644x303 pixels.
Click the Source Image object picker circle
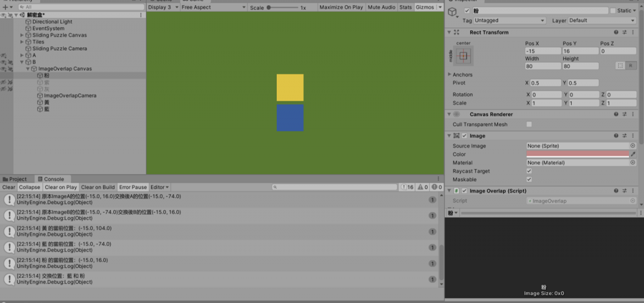click(633, 146)
